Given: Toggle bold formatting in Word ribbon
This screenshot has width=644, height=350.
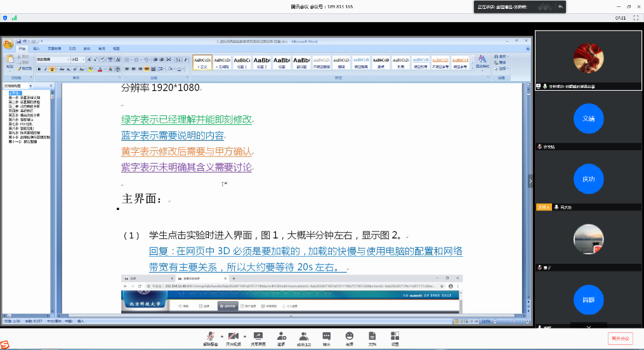Looking at the screenshot, I should point(39,69).
